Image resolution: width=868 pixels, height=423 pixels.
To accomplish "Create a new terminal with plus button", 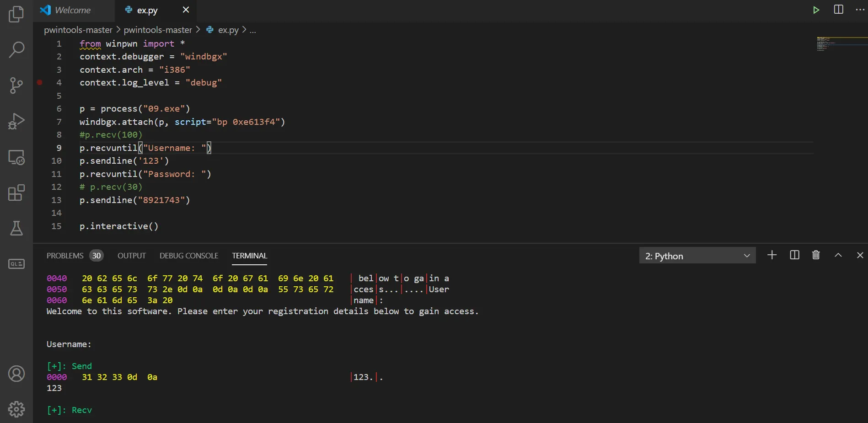I will 772,255.
